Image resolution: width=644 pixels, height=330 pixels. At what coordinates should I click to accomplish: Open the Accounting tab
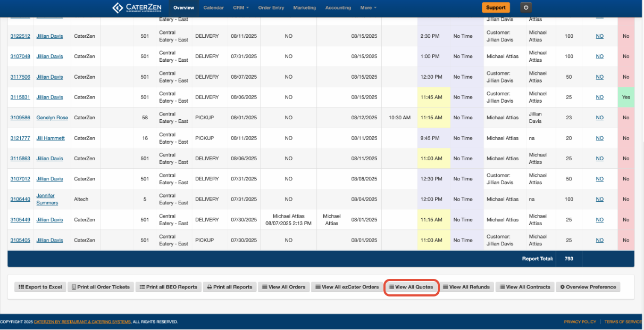click(x=338, y=7)
